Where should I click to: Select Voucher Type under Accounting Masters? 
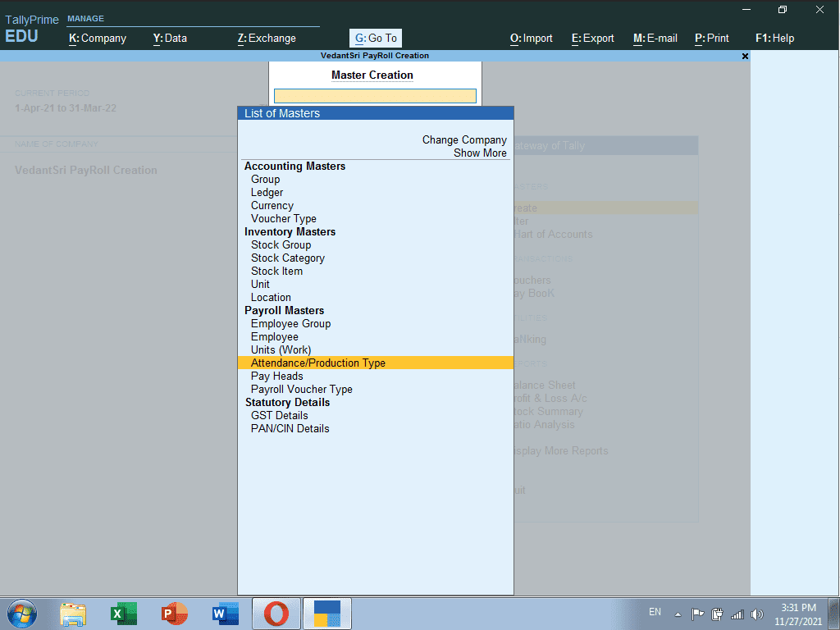click(283, 218)
